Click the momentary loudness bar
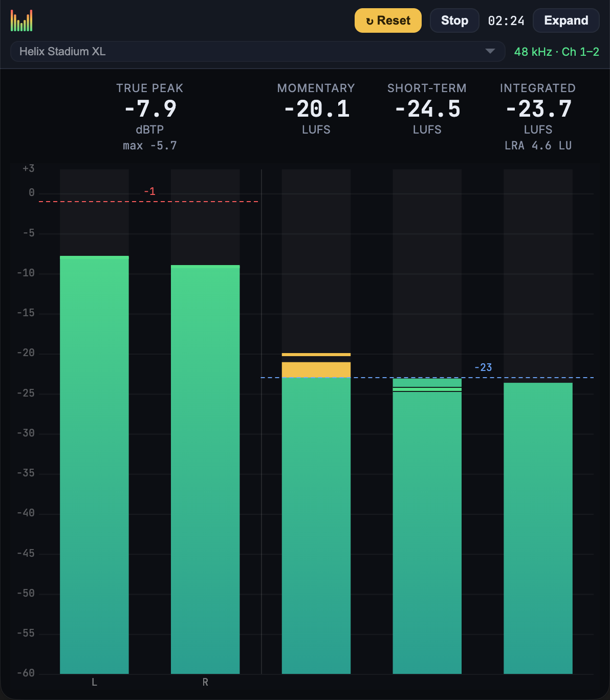 pyautogui.click(x=316, y=518)
